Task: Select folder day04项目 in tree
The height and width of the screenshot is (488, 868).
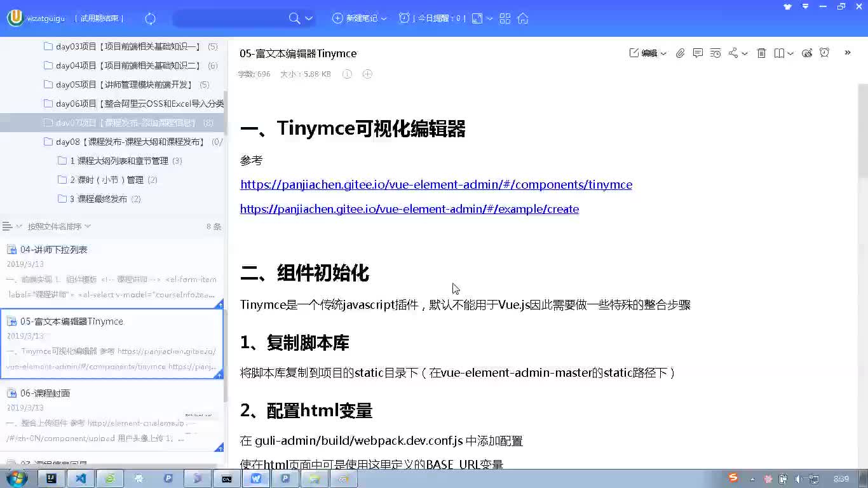Action: pos(130,65)
